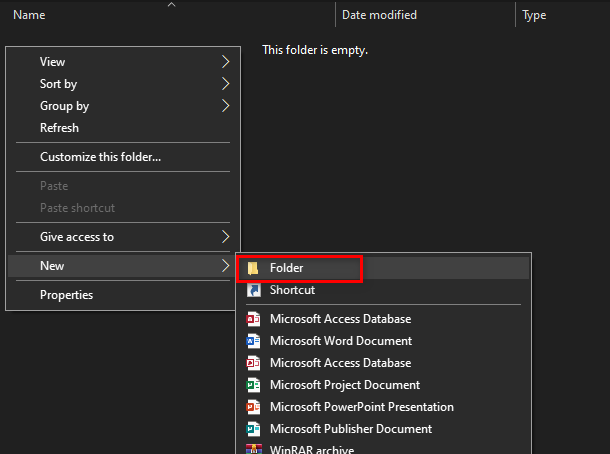Click the sort chevron above the Name header
The width and height of the screenshot is (610, 454).
pyautogui.click(x=171, y=4)
